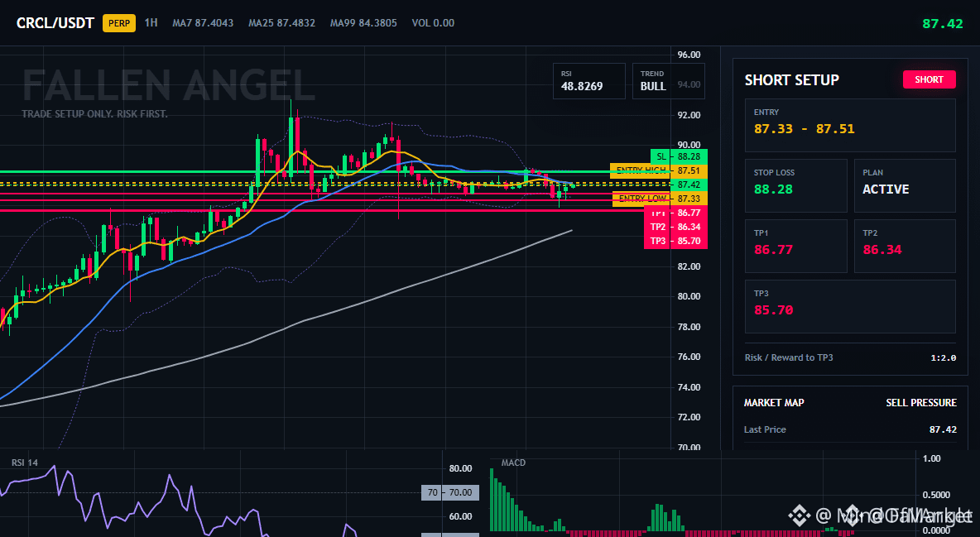The width and height of the screenshot is (980, 537).
Task: Click the TP1 86.77 card
Action: pyautogui.click(x=795, y=247)
